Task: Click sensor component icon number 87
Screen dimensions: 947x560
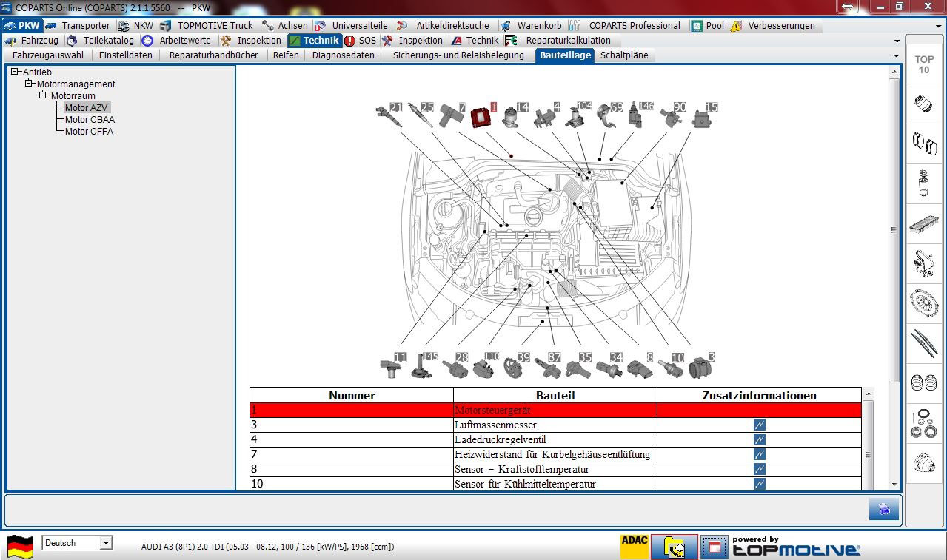Action: pyautogui.click(x=548, y=365)
